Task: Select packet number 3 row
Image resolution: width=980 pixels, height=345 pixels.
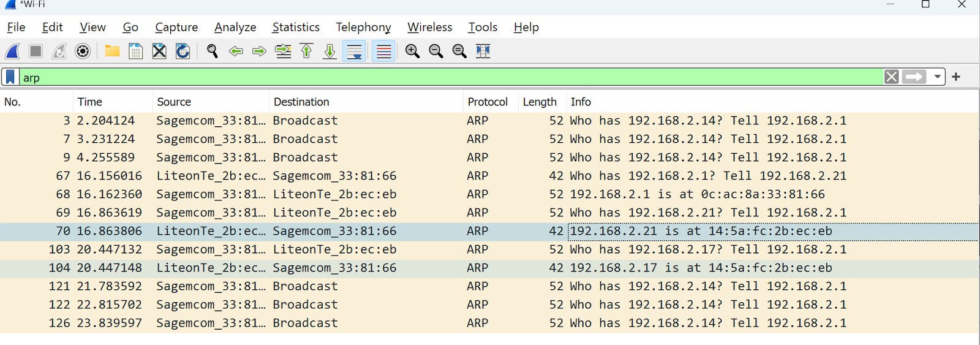Action: 489,121
